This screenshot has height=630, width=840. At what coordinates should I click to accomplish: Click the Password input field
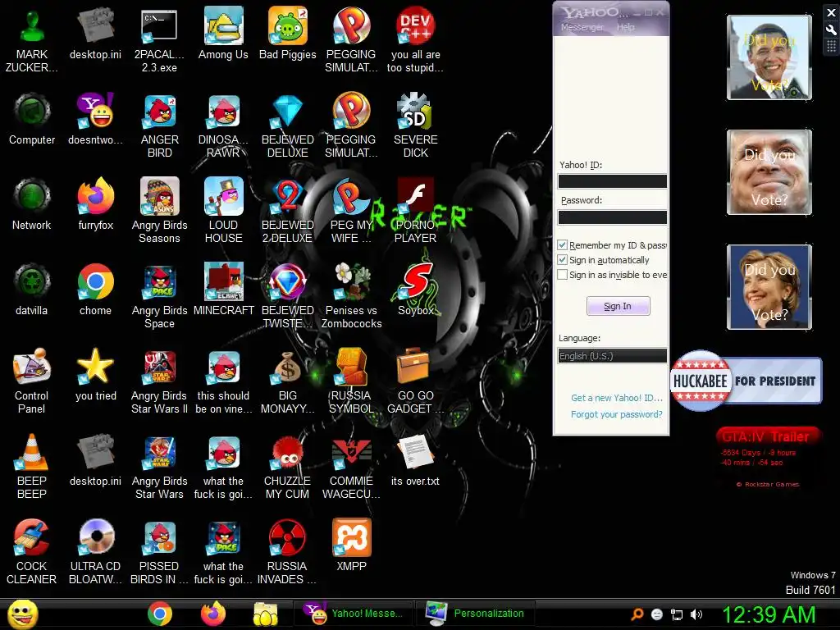tap(612, 217)
